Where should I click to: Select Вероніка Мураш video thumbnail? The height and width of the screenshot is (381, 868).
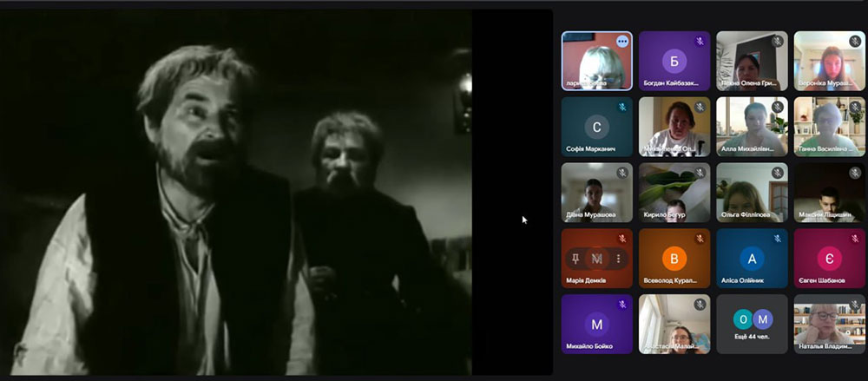[x=829, y=61]
